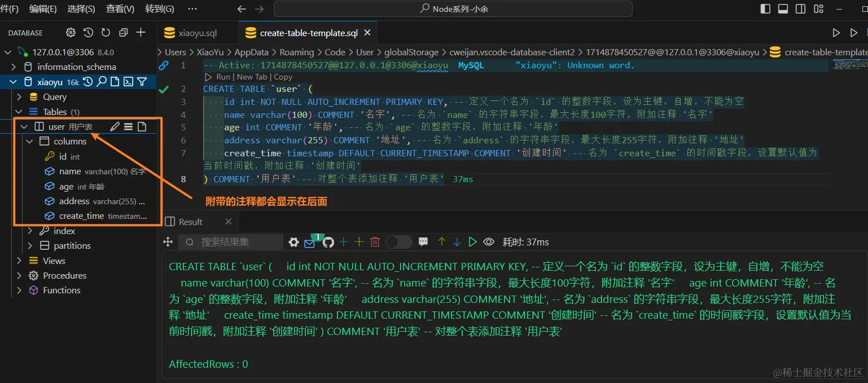
Task: Run the SQL file from editor title bar
Action: [x=836, y=33]
